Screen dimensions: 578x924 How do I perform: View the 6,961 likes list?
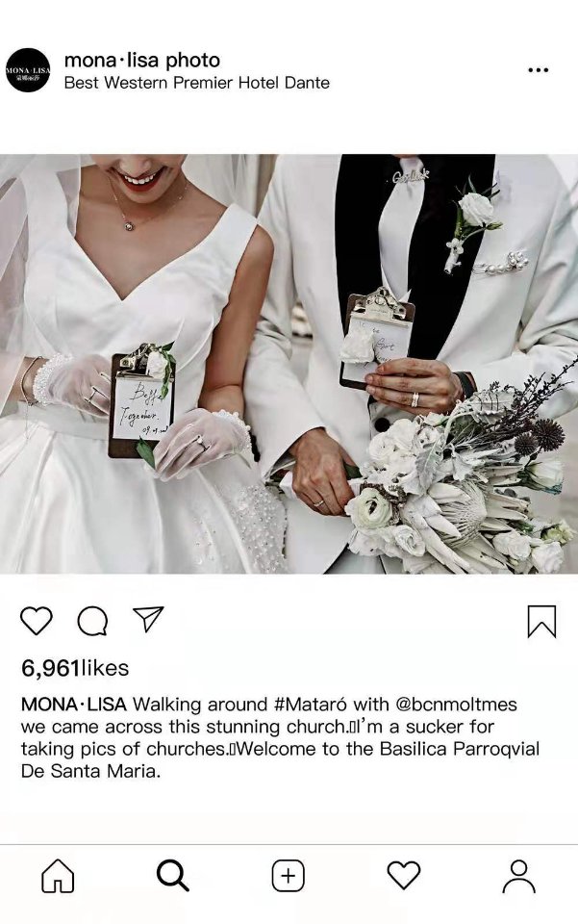point(75,668)
